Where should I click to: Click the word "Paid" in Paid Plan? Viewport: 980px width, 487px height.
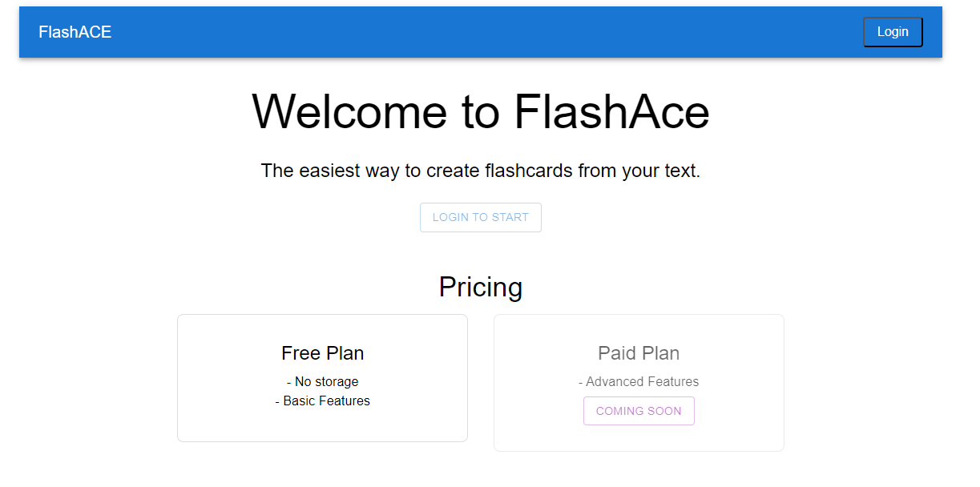point(615,353)
